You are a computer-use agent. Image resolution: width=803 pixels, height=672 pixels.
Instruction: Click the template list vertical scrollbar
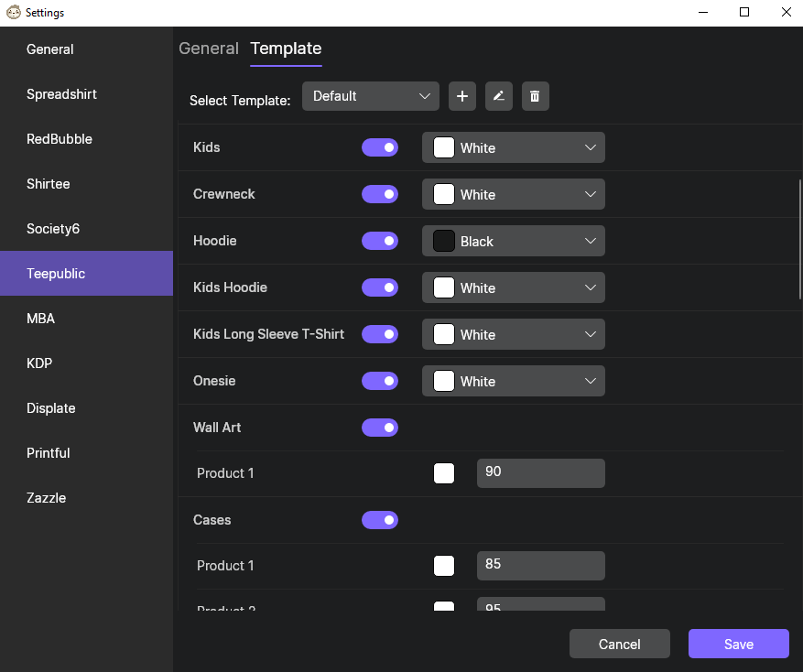(x=800, y=239)
